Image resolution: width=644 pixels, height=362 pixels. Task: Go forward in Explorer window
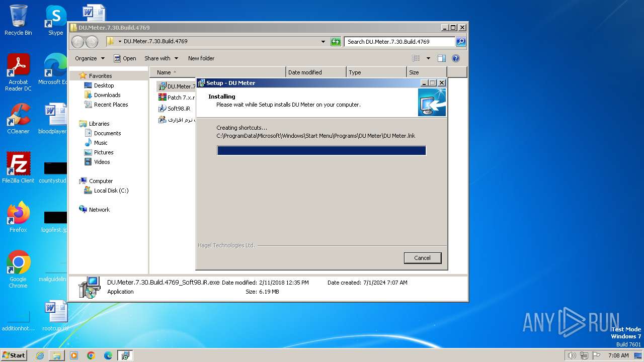[x=92, y=42]
